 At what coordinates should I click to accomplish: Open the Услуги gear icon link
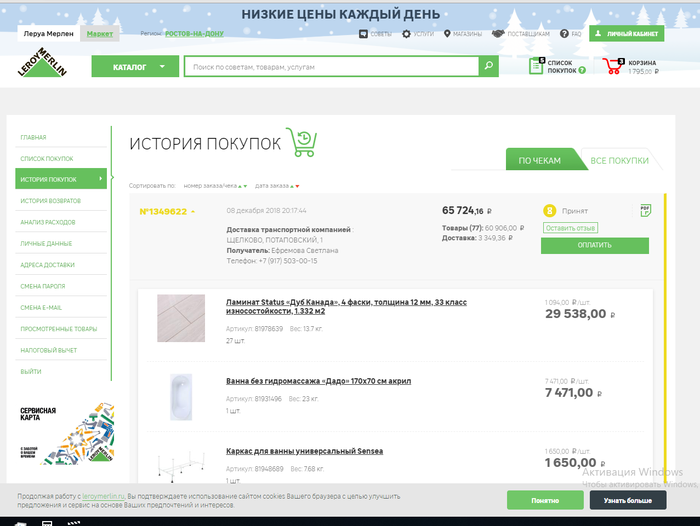pos(406,34)
